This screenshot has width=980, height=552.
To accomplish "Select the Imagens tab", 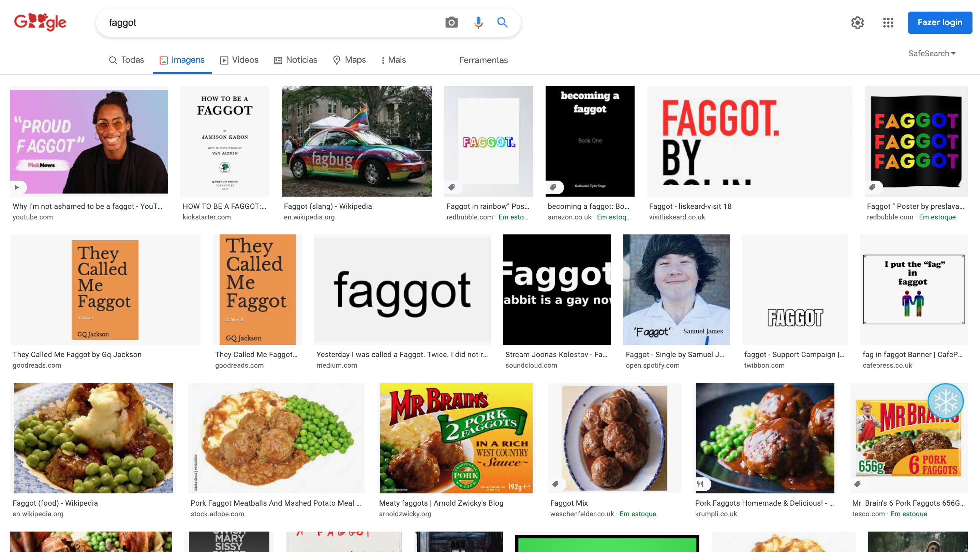I will tap(182, 60).
